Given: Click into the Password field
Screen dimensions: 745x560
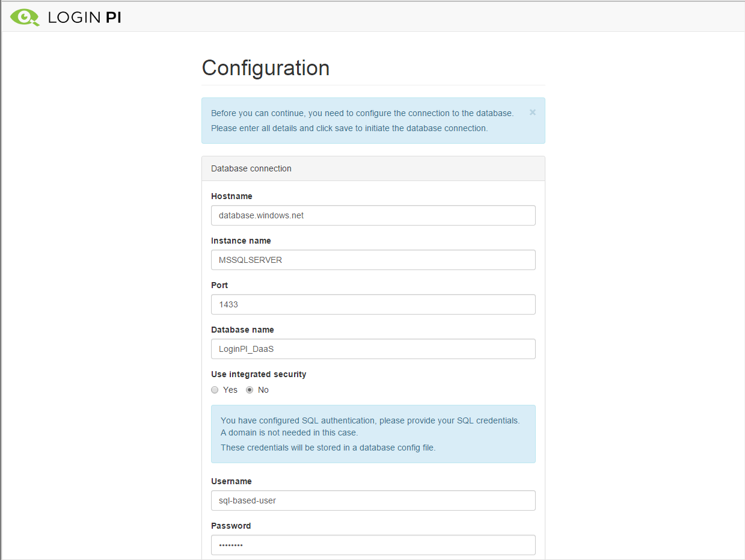Looking at the screenshot, I should coord(373,545).
